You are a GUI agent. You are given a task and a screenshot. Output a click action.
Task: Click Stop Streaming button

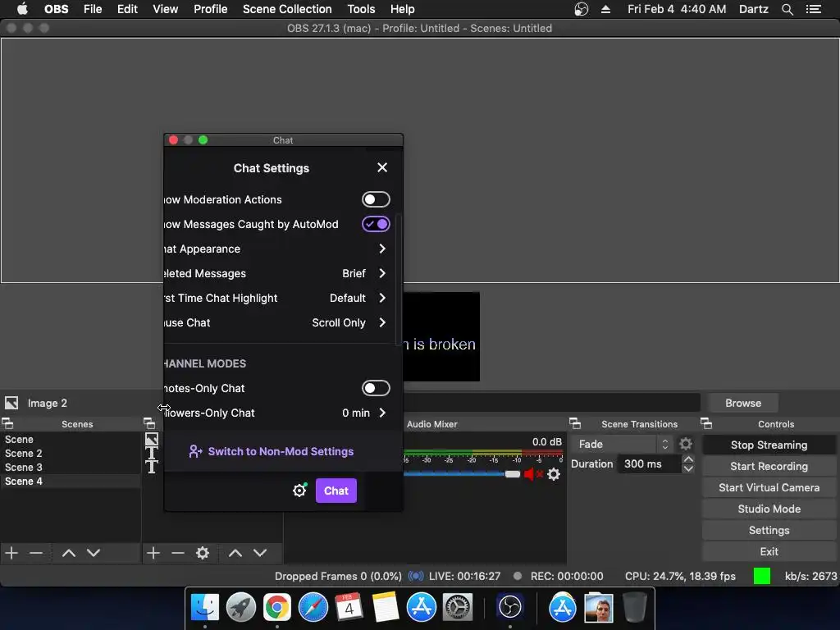(x=769, y=445)
